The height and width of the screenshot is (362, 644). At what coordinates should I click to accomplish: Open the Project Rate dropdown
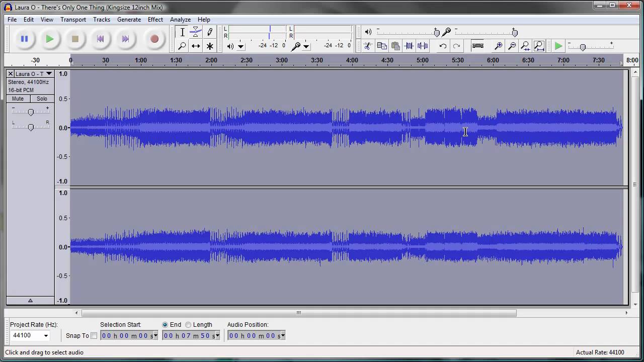click(x=46, y=336)
